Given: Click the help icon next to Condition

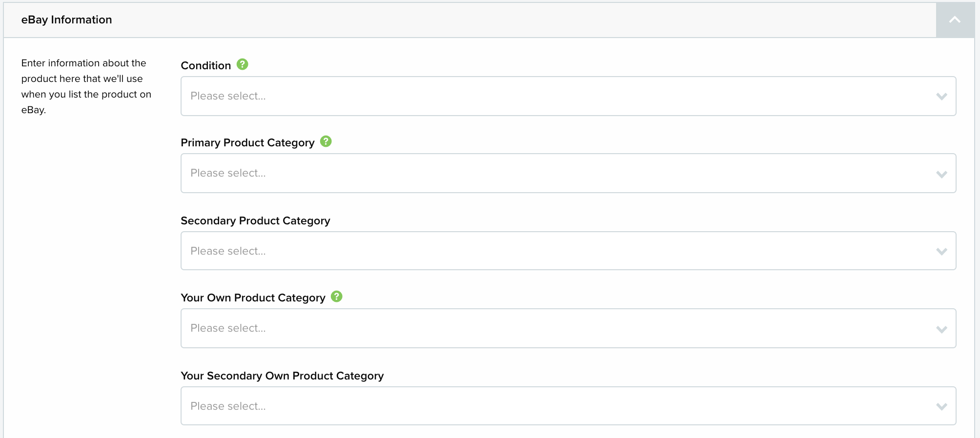Looking at the screenshot, I should [x=243, y=64].
